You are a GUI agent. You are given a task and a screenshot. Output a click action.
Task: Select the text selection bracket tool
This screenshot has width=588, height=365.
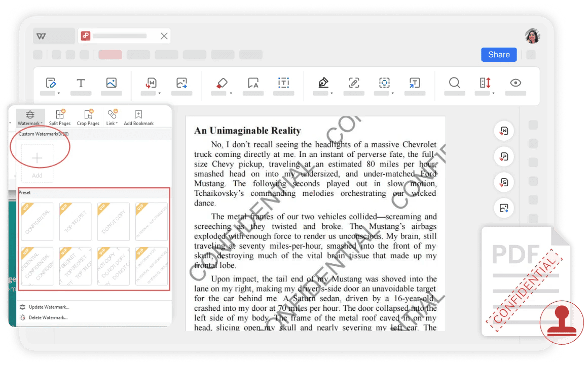tap(283, 83)
